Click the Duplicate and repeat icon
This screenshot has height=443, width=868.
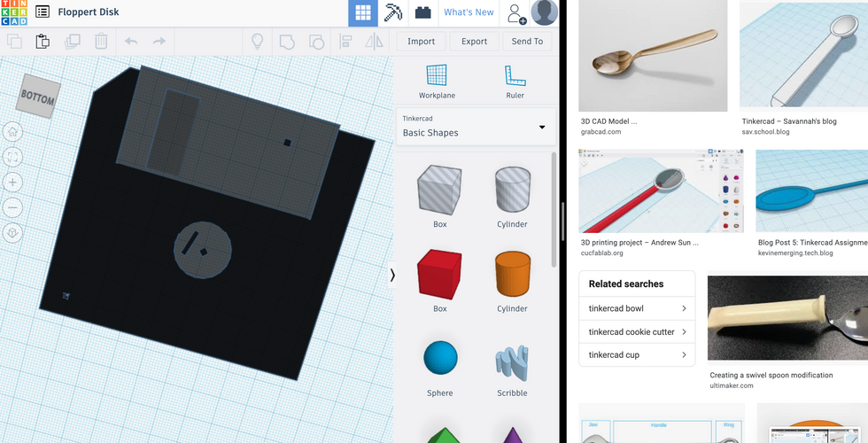tap(72, 42)
